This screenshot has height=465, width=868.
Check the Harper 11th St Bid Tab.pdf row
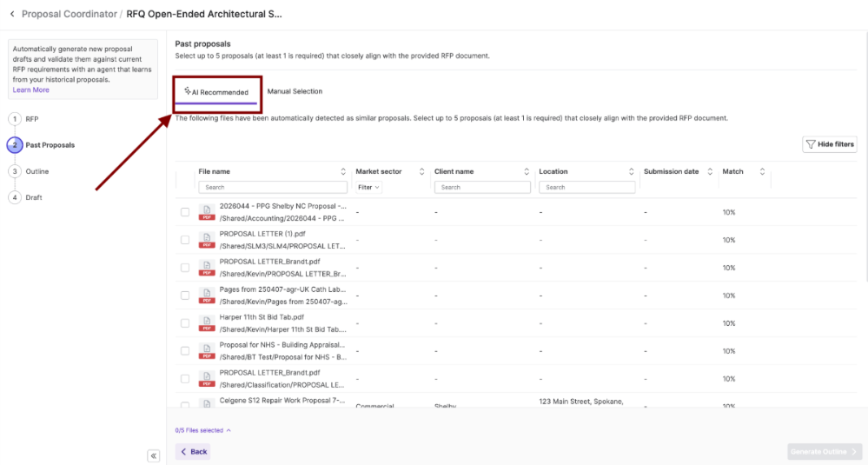click(185, 323)
